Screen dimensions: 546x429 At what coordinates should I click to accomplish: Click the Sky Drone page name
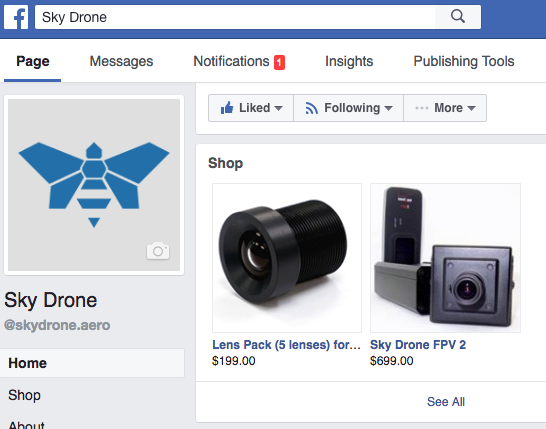(x=50, y=300)
